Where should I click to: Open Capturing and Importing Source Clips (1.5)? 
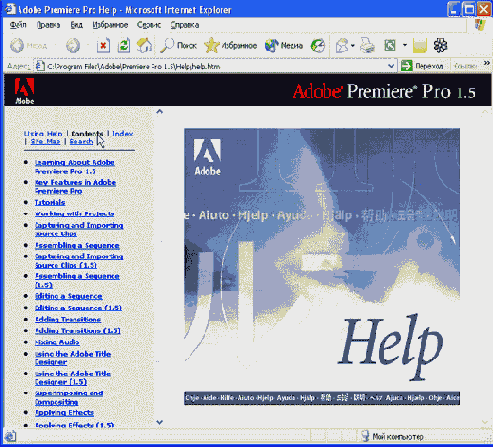[79, 261]
